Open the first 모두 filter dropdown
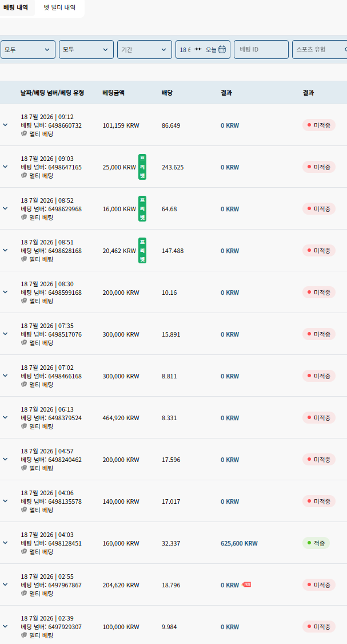This screenshot has height=644, width=347. [28, 49]
